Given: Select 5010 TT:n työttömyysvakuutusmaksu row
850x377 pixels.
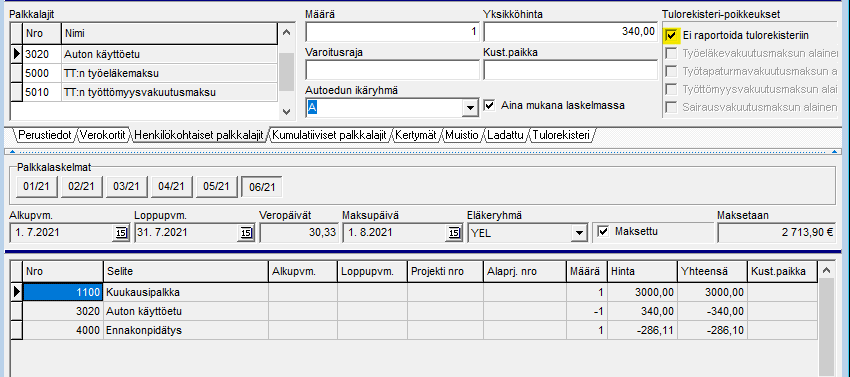Looking at the screenshot, I should 150,92.
